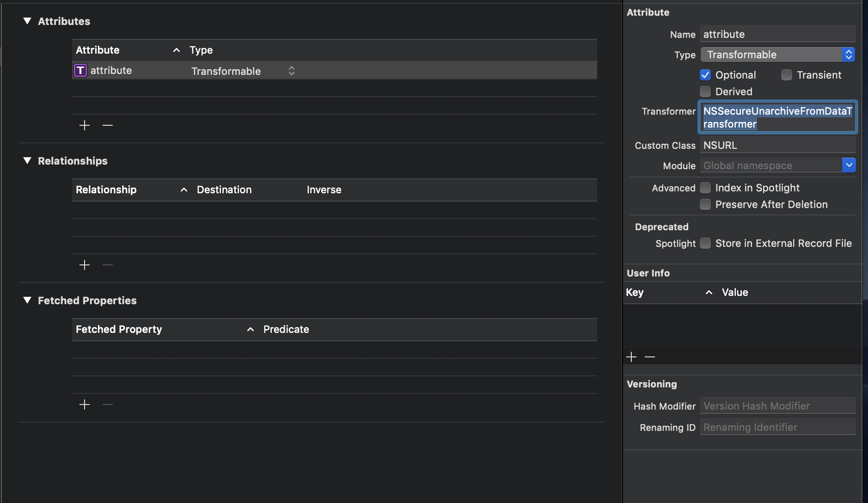Viewport: 868px width, 503px height.
Task: Remove a User Info entry with the minus icon
Action: pos(650,356)
